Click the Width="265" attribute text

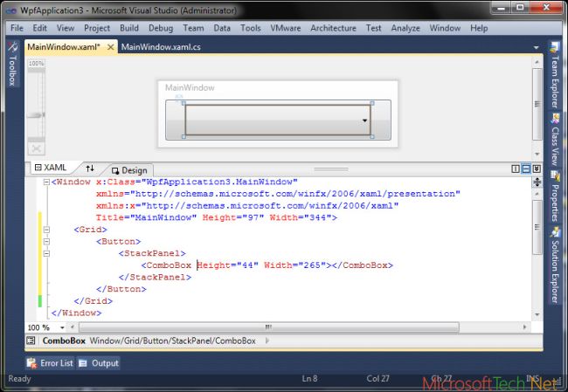[x=294, y=265]
